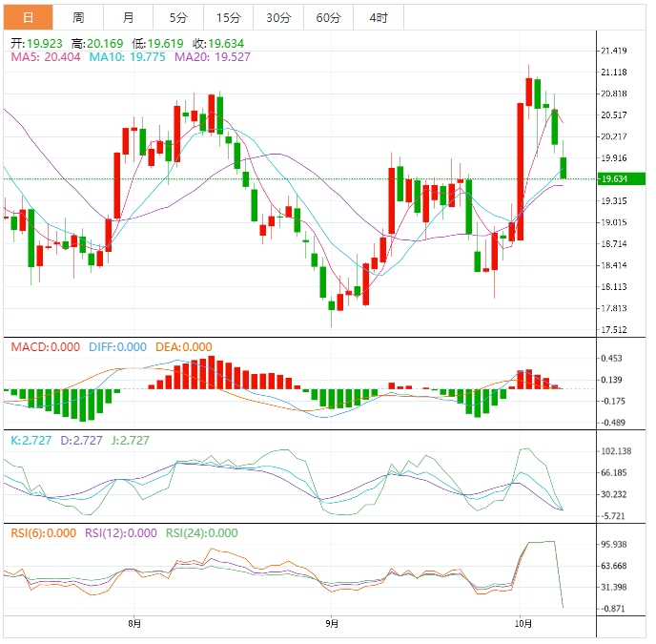Open the 4时 interval tab
This screenshot has width=656, height=644.
(379, 17)
